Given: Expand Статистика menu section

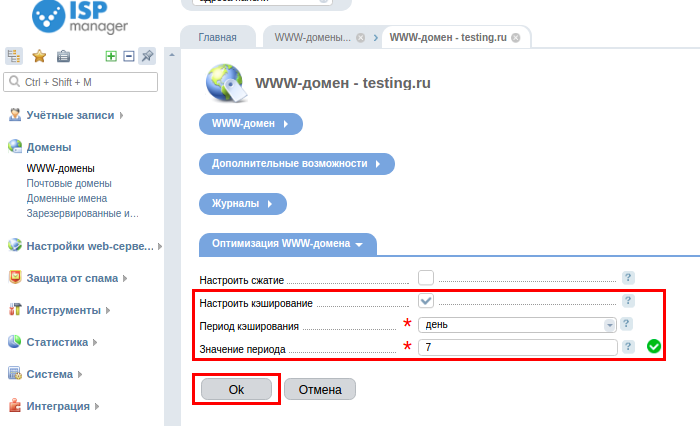Looking at the screenshot, I should 57,342.
